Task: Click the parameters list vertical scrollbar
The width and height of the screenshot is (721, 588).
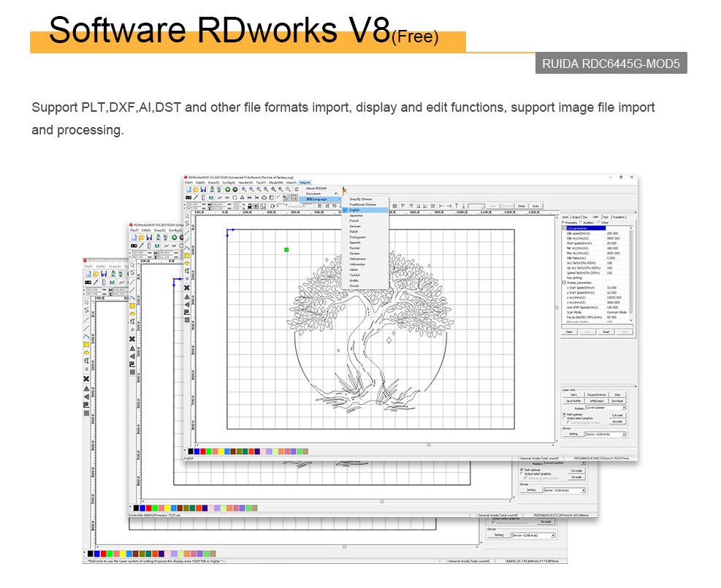Action: coord(631,275)
